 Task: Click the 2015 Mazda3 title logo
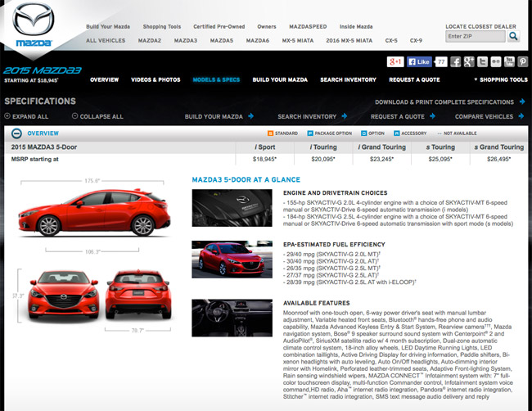(43, 70)
